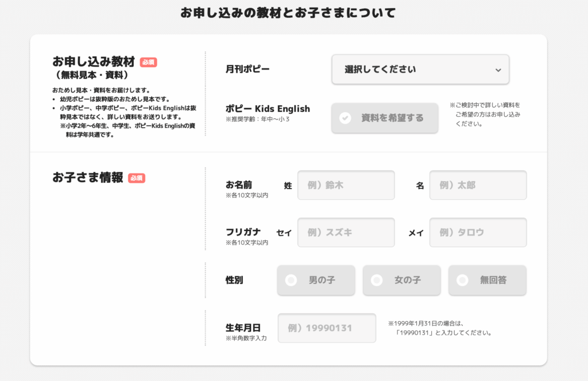Click the ポピー Kids English label
588x381 pixels.
pos(268,109)
